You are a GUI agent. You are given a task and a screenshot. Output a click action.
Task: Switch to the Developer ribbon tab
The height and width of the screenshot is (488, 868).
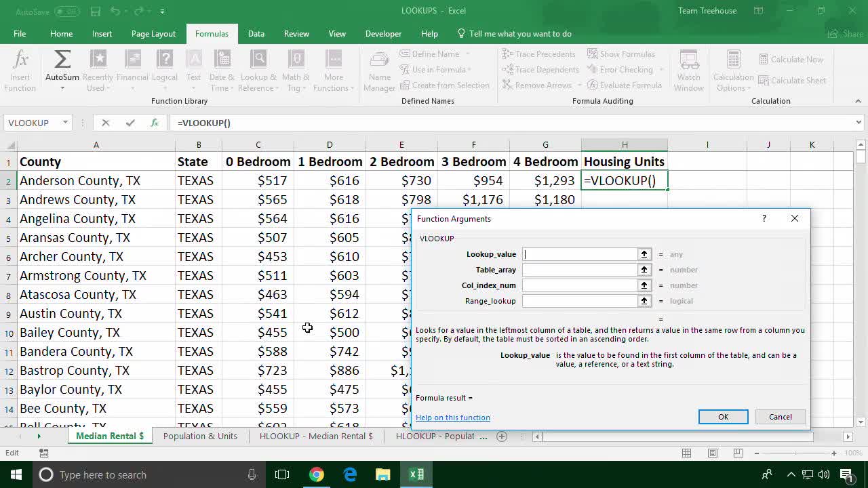pos(383,34)
